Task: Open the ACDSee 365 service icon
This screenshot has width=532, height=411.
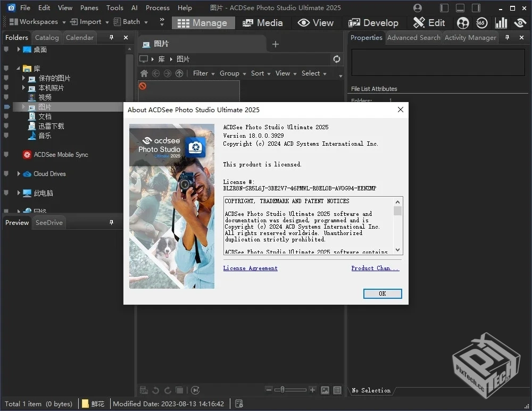Action: pyautogui.click(x=481, y=23)
